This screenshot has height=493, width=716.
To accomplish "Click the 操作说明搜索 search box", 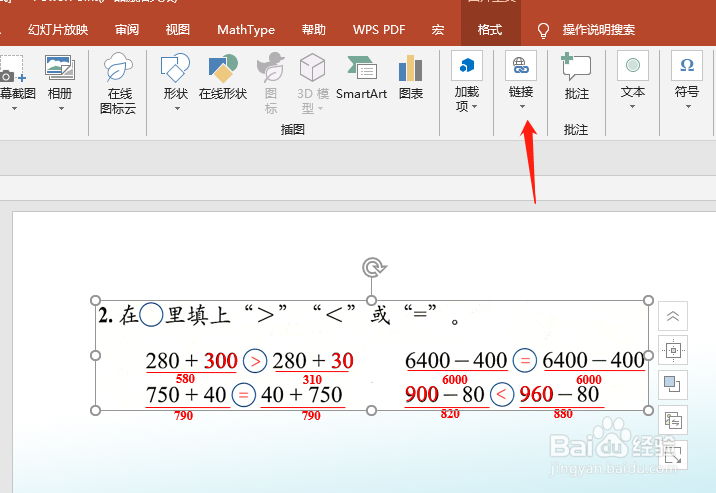I will (599, 30).
